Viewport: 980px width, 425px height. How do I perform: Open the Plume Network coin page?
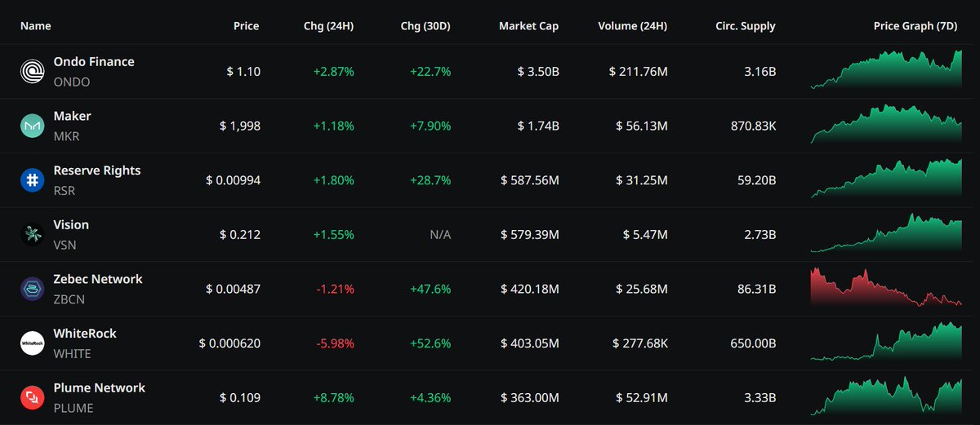point(99,387)
